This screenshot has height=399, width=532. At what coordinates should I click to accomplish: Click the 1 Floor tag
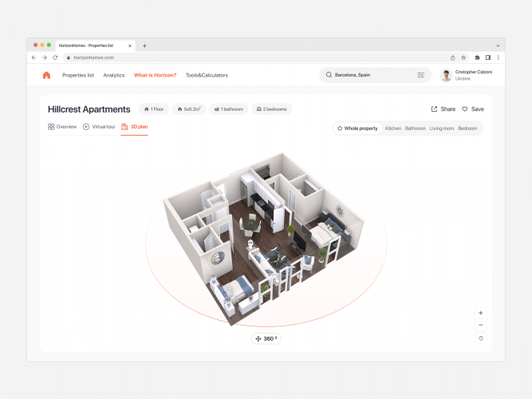click(x=154, y=109)
